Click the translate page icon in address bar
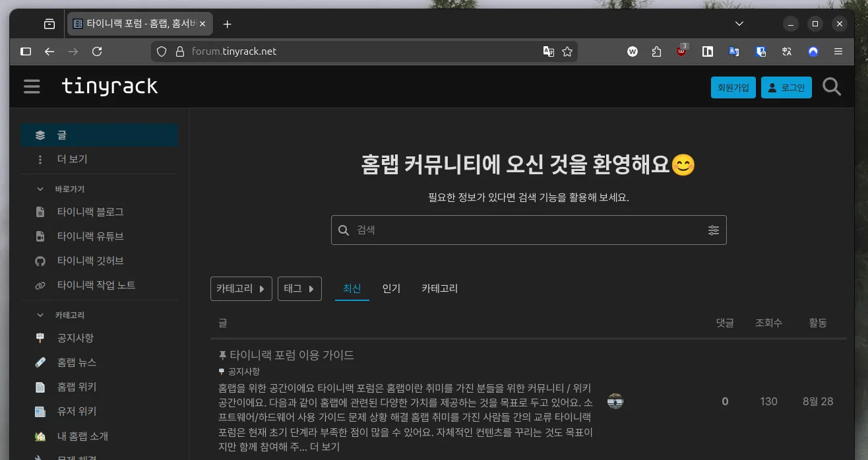Screen dimensions: 868x460 tap(548, 51)
